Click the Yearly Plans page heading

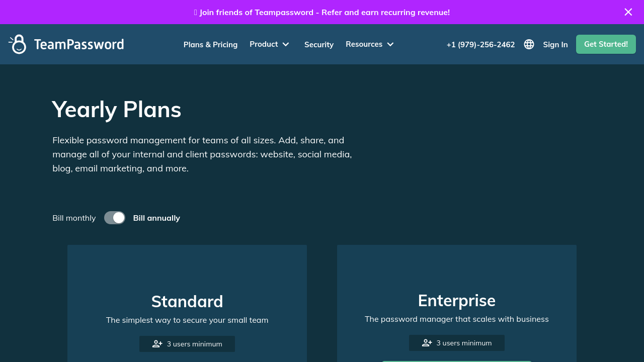click(x=116, y=109)
